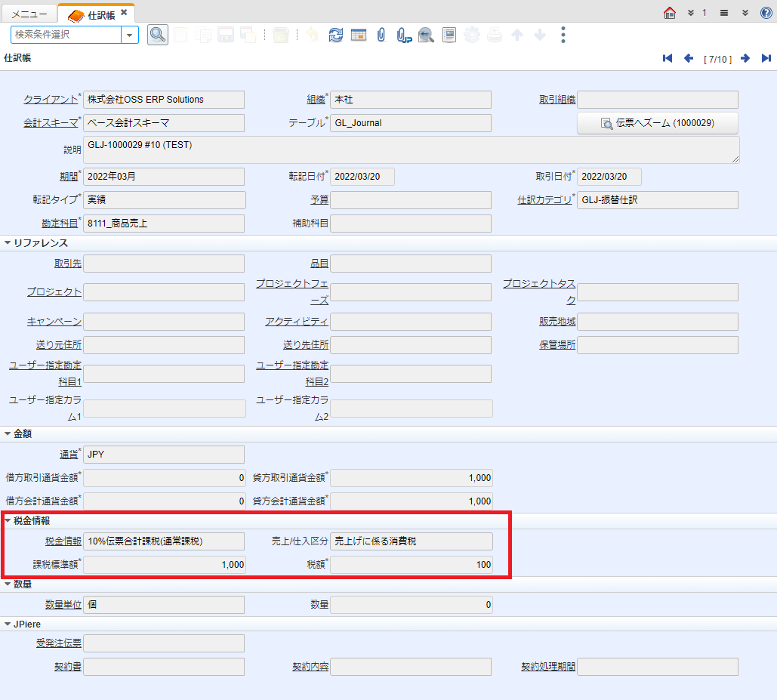Open the 税金情報 field label link
This screenshot has width=777, height=700.
(63, 541)
